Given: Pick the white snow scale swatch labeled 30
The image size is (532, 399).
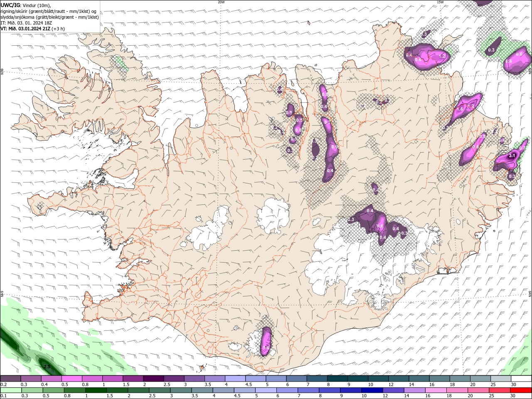Looking at the screenshot, I should (x=521, y=379).
